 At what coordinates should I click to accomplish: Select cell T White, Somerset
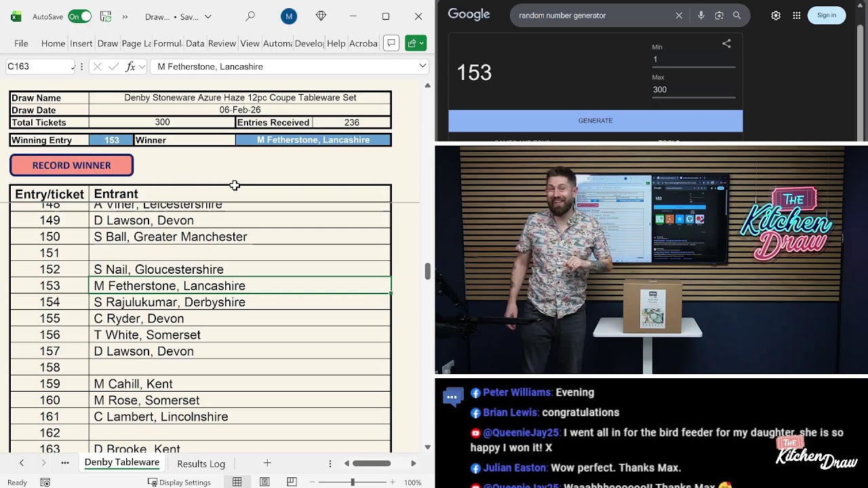click(240, 335)
